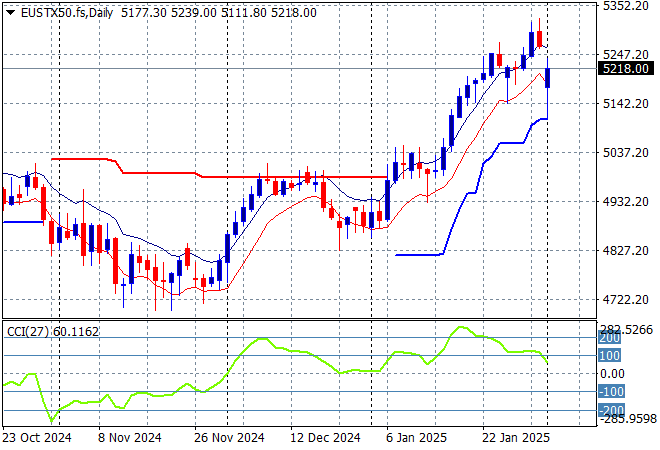Select the current price tag 5218.00
660x450 pixels.
(x=626, y=69)
